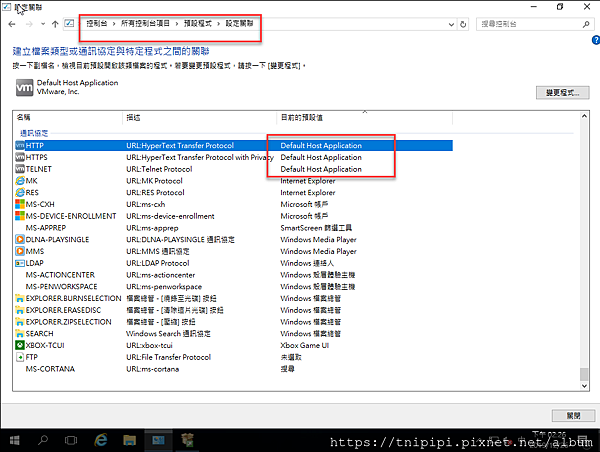Open recent locations dropdown arrow
This screenshot has width=600, height=452.
tap(43, 24)
